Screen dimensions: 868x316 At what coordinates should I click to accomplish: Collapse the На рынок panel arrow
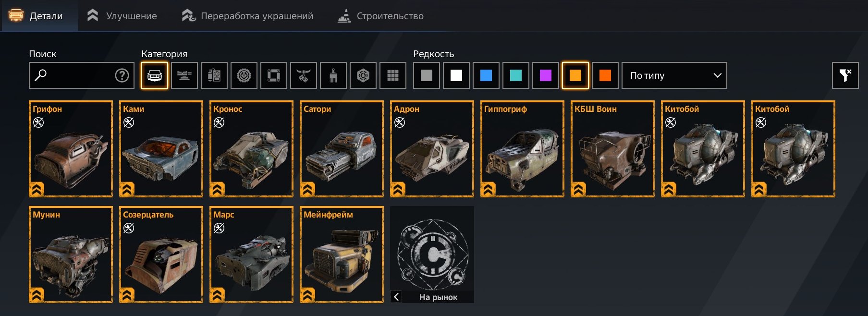396,297
